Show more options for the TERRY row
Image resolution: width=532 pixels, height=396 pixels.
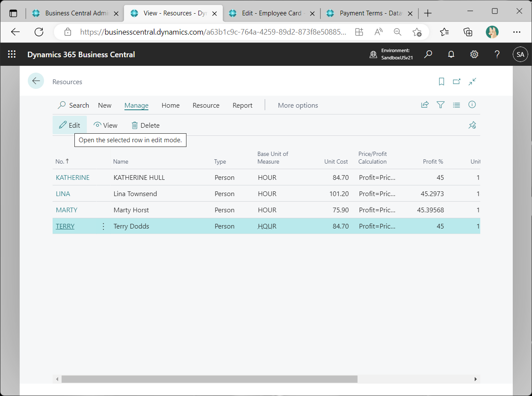click(103, 226)
